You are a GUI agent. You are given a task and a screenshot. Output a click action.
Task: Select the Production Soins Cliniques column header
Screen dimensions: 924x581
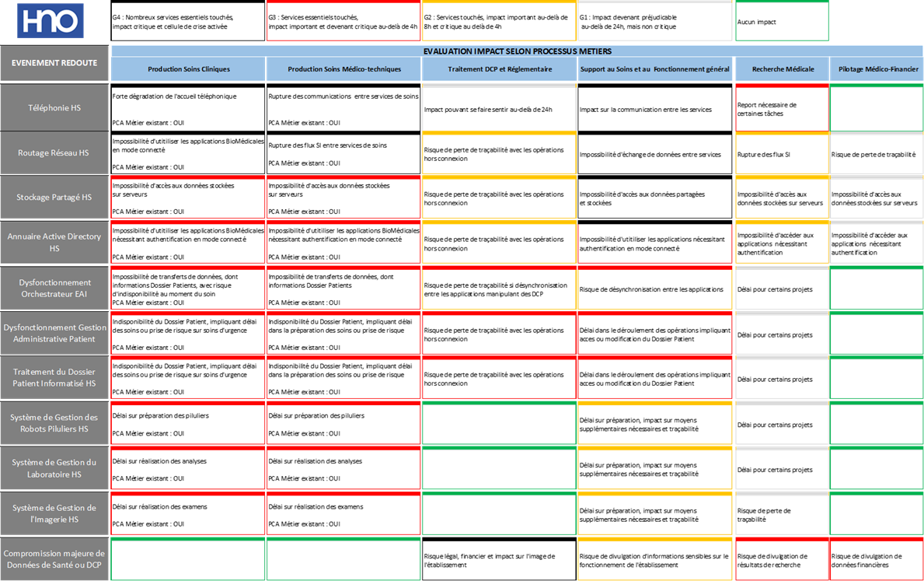[189, 69]
